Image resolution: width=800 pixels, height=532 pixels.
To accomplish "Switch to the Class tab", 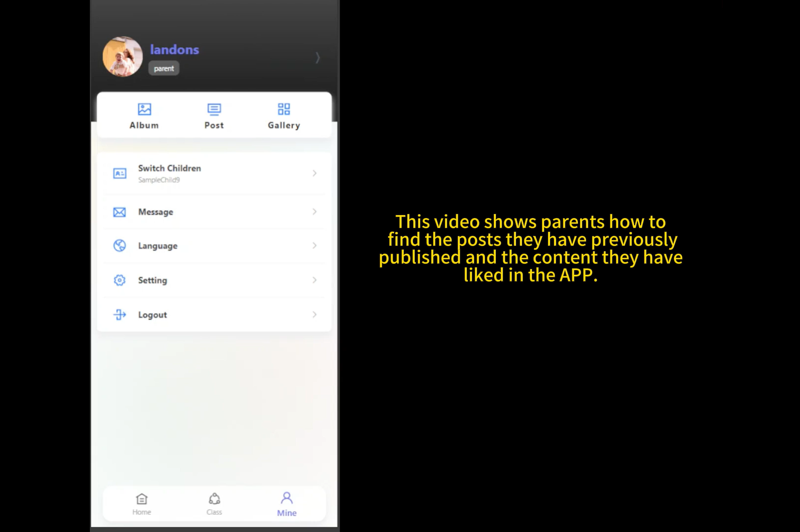I will (214, 502).
